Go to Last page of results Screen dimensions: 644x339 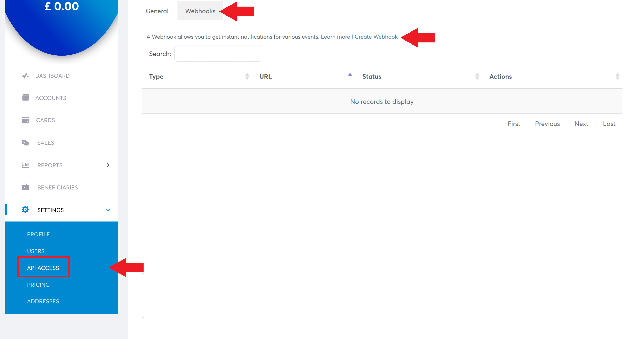coord(609,124)
